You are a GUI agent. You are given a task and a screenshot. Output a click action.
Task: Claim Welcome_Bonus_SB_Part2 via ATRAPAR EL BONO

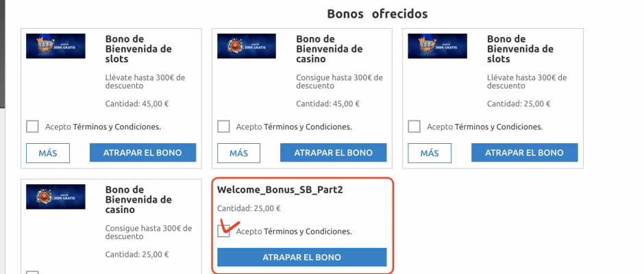[302, 258]
